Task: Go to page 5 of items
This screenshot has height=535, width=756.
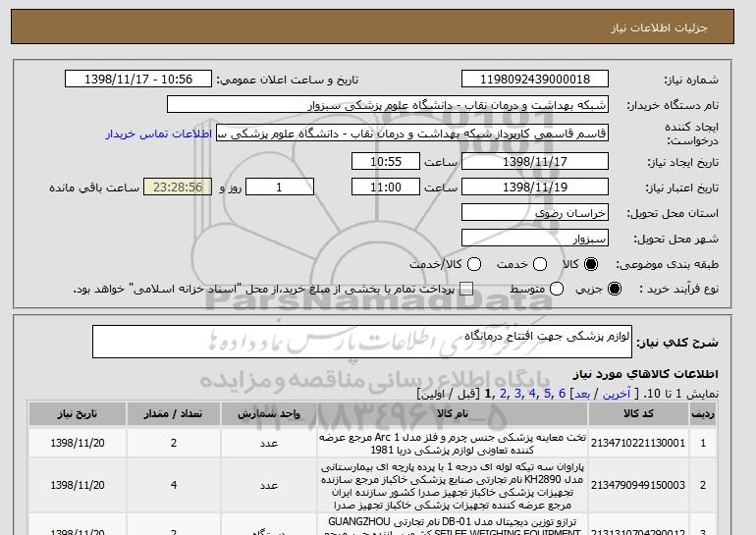Action: coord(547,394)
